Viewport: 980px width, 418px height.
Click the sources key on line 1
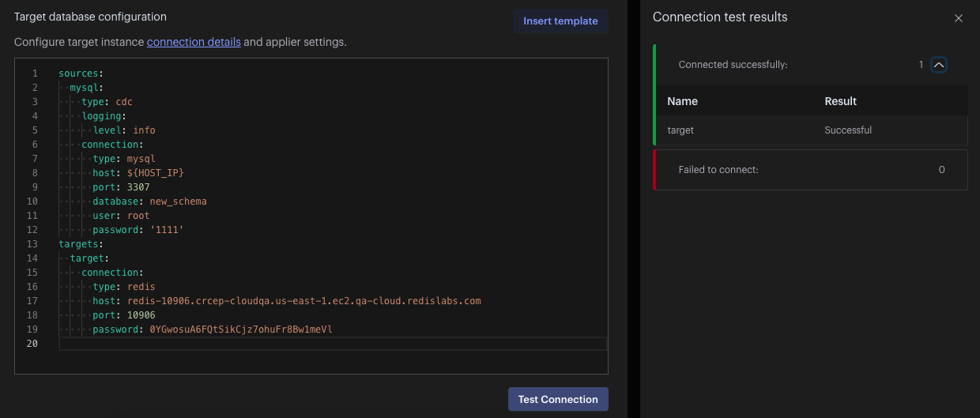[78, 73]
